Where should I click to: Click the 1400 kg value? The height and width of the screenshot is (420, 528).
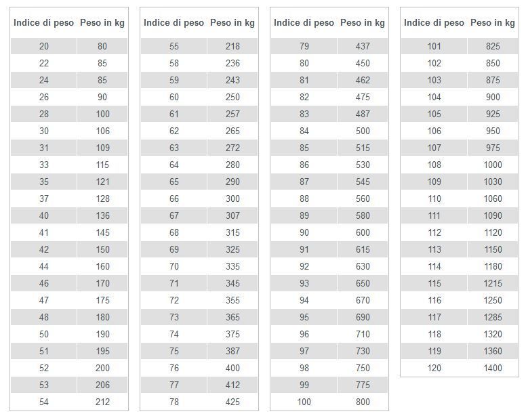click(x=493, y=368)
